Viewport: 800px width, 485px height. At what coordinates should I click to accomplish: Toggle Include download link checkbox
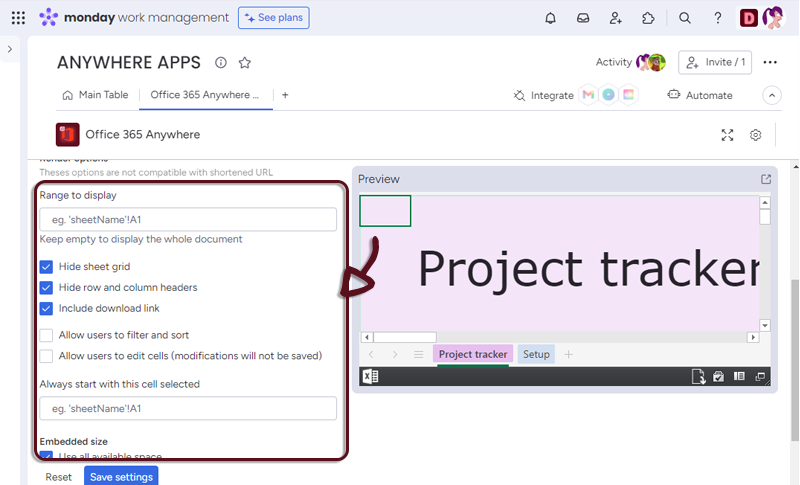click(x=46, y=308)
